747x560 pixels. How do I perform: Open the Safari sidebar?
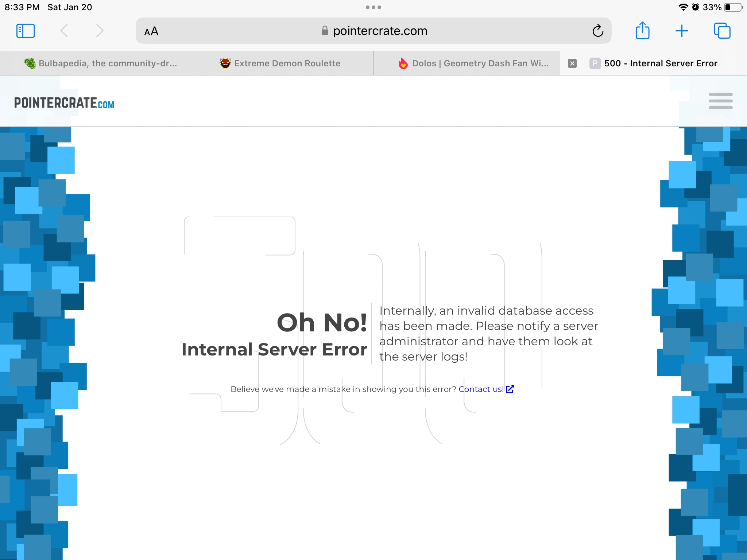coord(26,31)
